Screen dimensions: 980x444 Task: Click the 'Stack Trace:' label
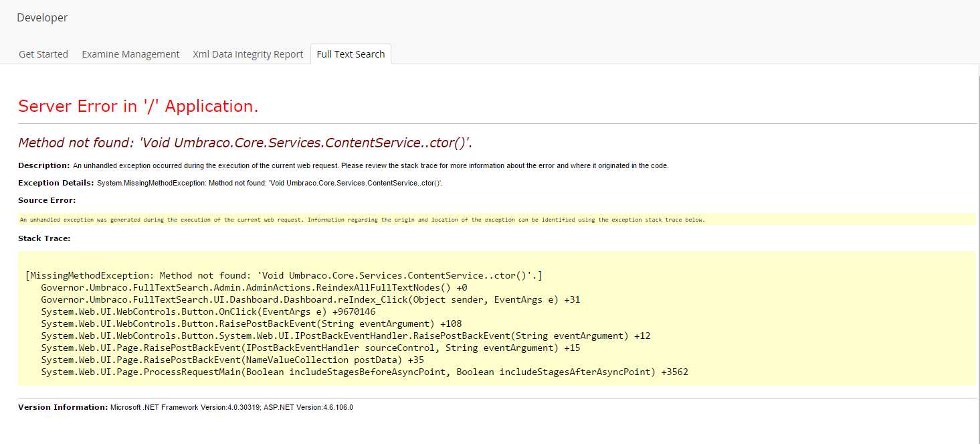pos(44,238)
